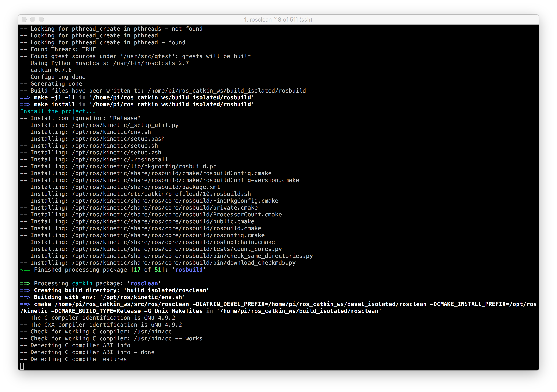557x392 pixels.
Task: Click 'Check for working C compiler: /usr/bin/cc -- works'
Action: (111, 338)
